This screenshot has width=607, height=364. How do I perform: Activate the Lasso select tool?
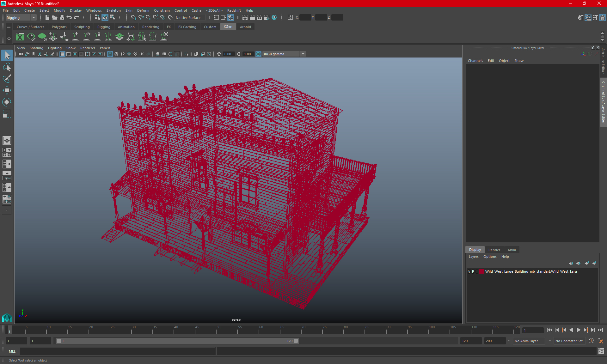pos(7,67)
